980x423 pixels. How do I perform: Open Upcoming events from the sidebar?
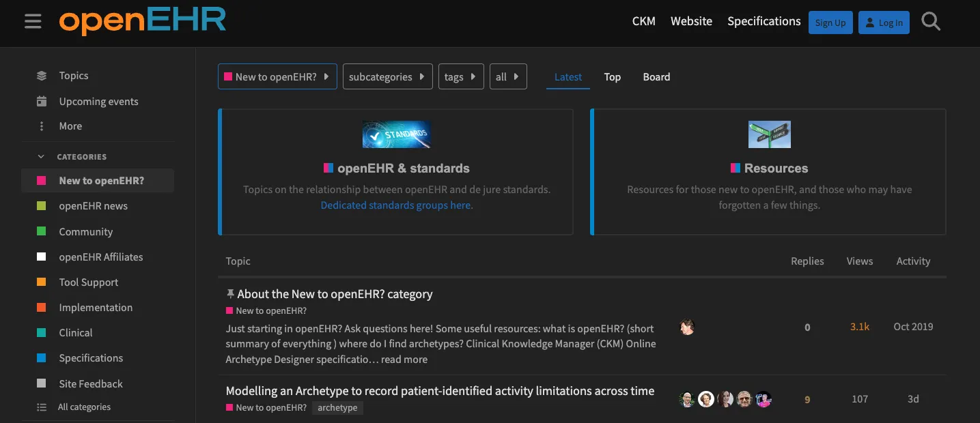coord(97,101)
